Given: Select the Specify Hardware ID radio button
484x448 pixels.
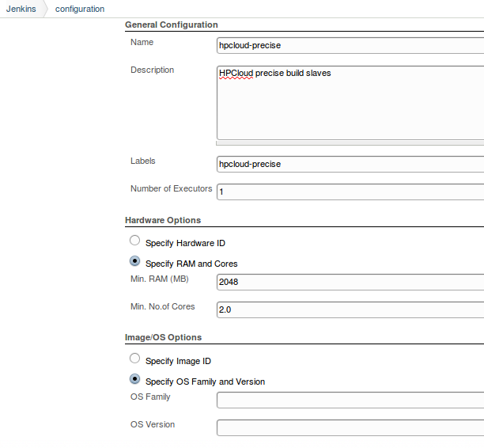Looking at the screenshot, I should coord(135,241).
